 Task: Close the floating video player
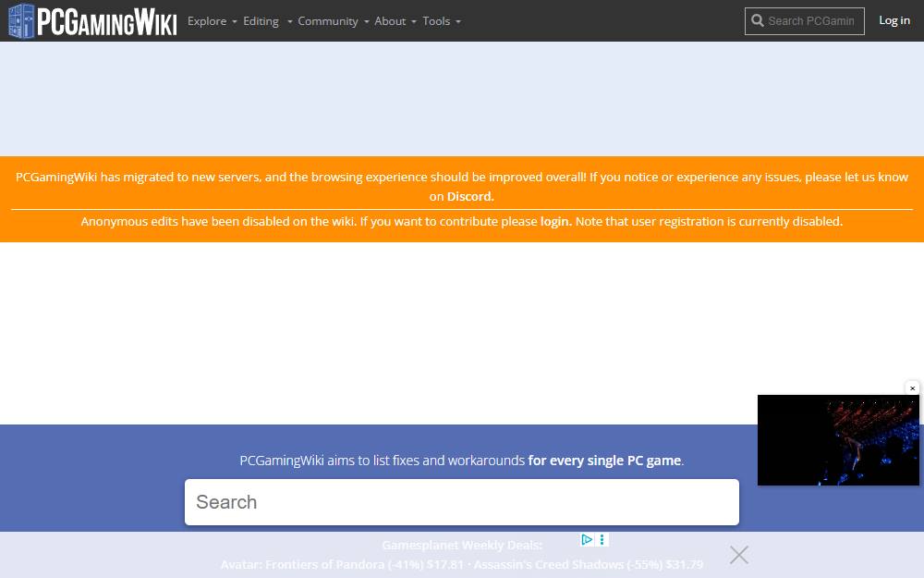coord(912,388)
